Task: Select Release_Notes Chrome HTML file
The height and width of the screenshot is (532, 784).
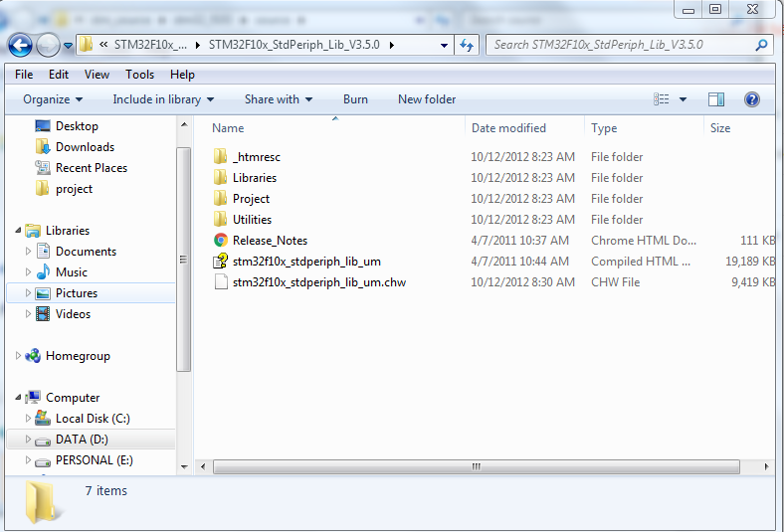Action: tap(270, 241)
